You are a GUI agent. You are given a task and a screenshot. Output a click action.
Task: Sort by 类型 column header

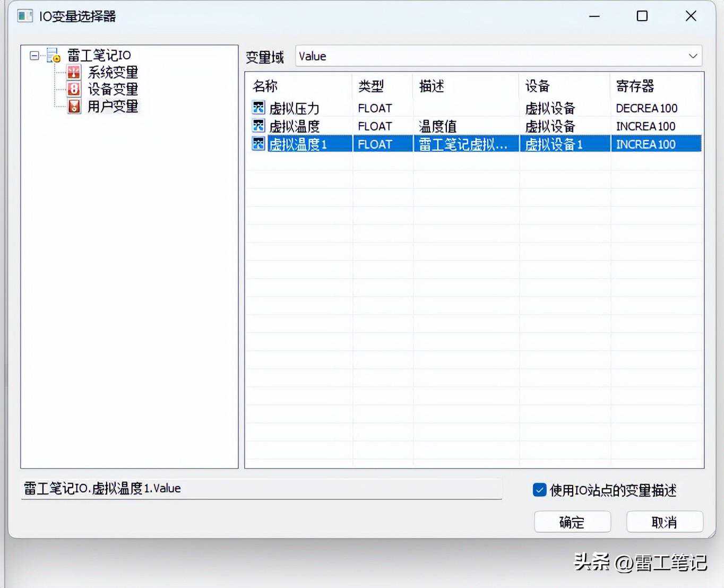pyautogui.click(x=370, y=86)
